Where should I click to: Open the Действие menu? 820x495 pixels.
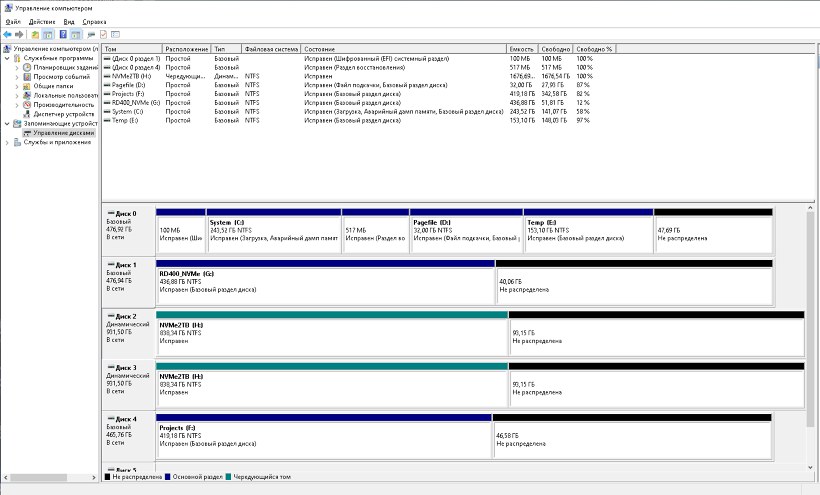42,21
